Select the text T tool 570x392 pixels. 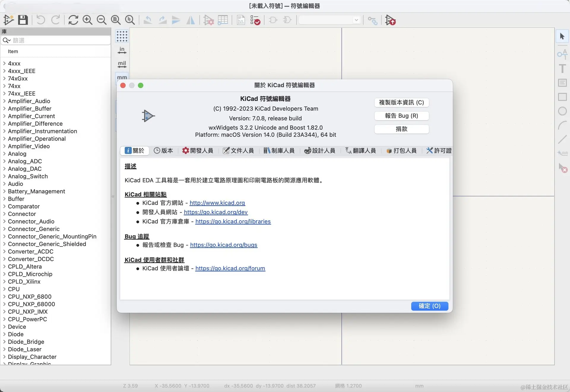(x=562, y=69)
